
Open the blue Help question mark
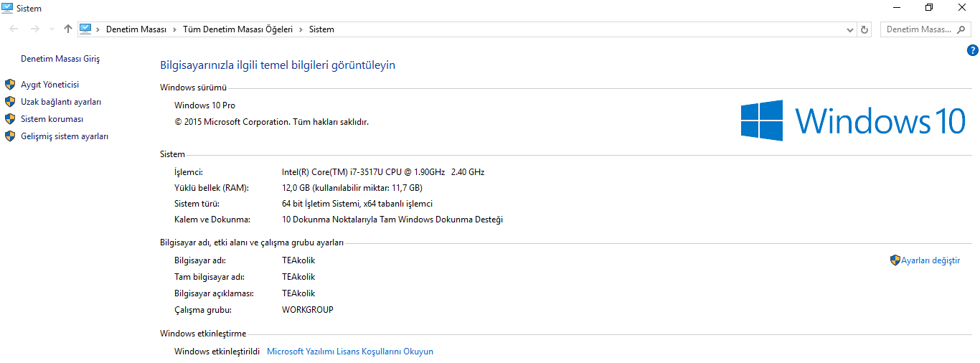(973, 50)
